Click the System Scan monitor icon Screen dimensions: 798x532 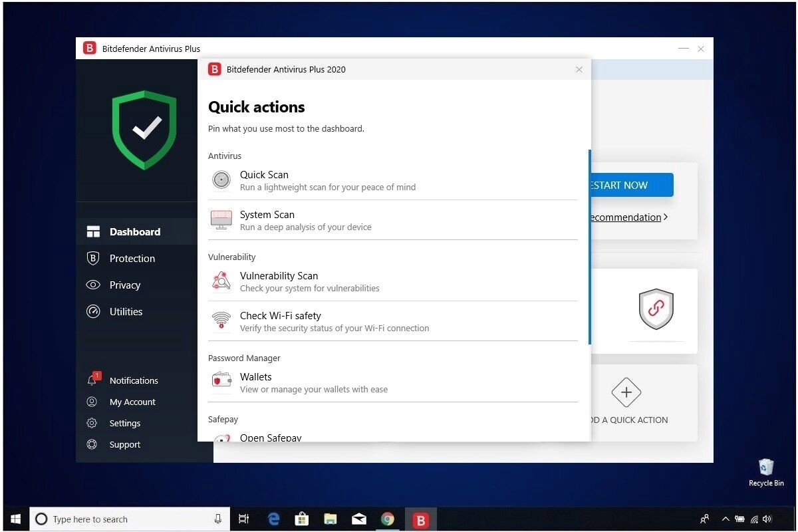(221, 220)
